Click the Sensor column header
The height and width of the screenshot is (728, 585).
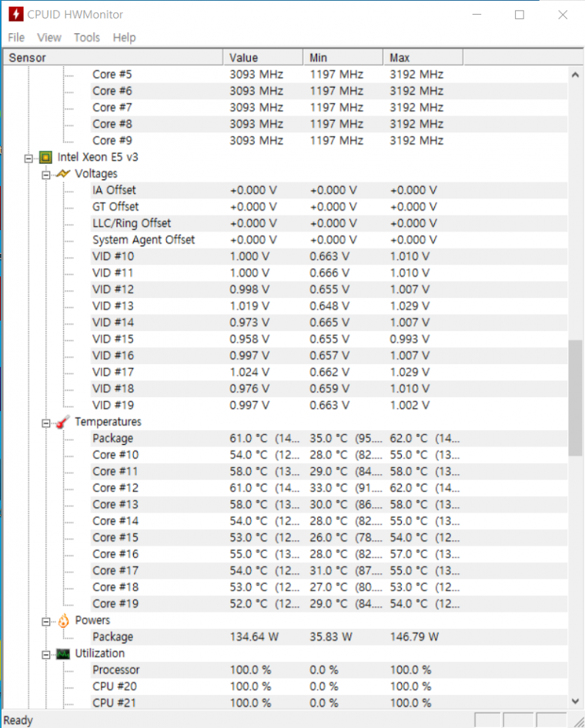[113, 58]
